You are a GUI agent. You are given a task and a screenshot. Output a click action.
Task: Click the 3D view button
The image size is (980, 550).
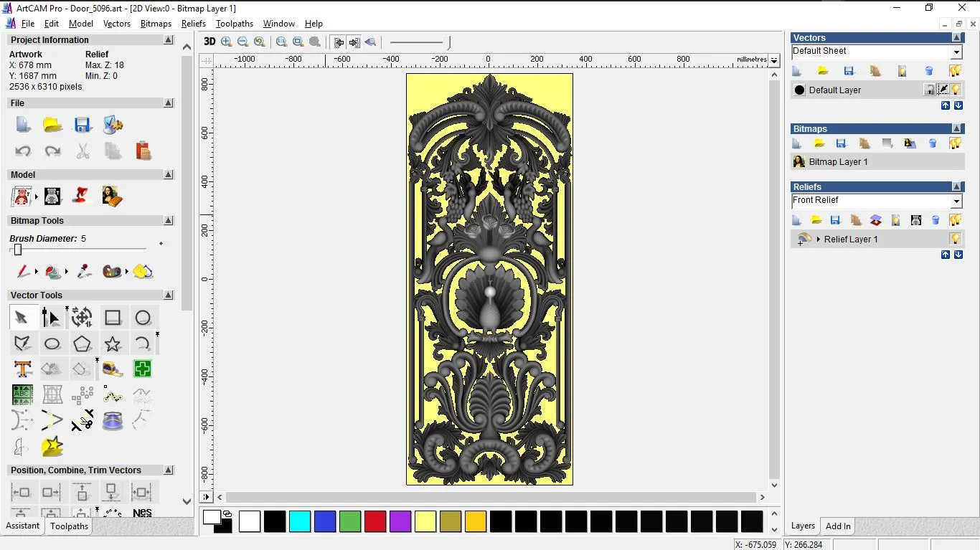(x=209, y=42)
